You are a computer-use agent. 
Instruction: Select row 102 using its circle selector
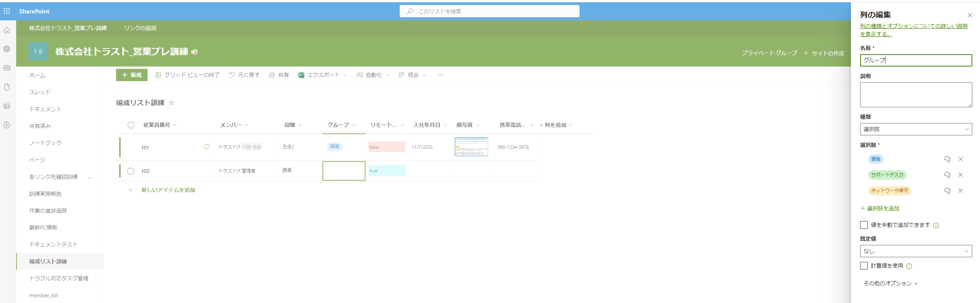[x=131, y=171]
